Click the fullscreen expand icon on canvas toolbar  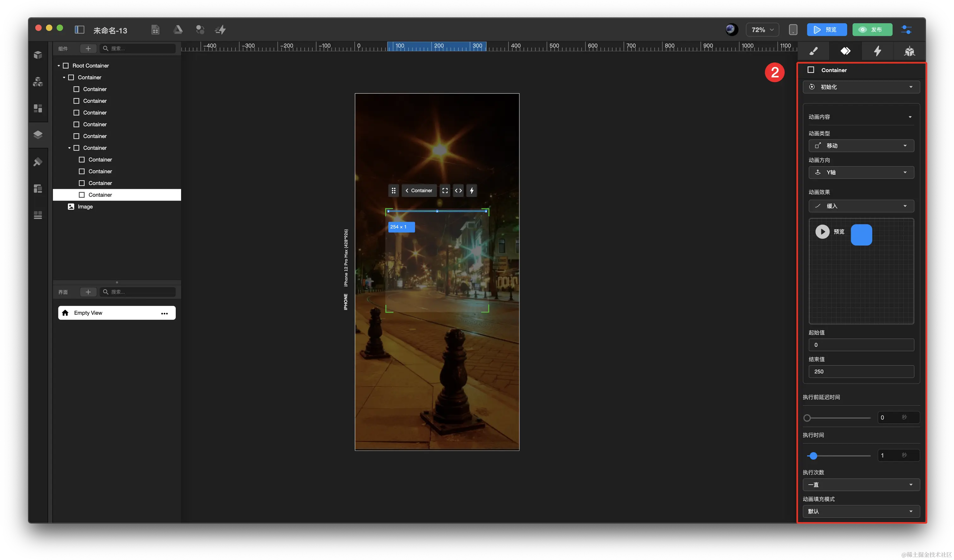tap(445, 191)
